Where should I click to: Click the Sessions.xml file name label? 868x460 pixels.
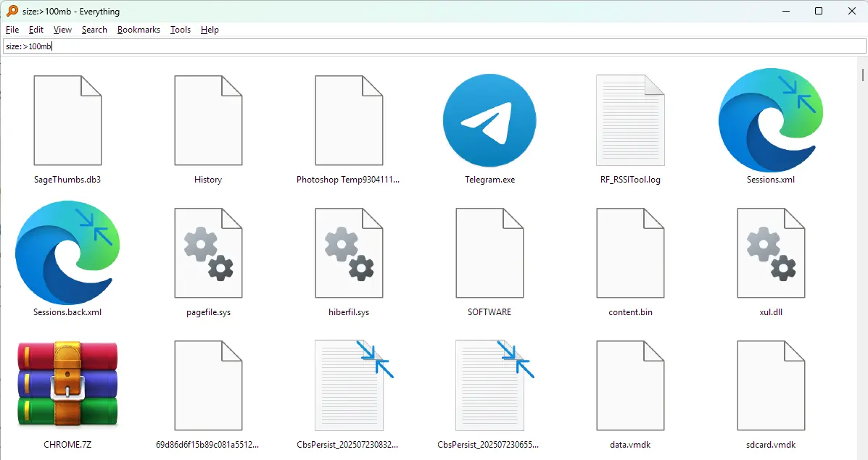[x=771, y=180]
